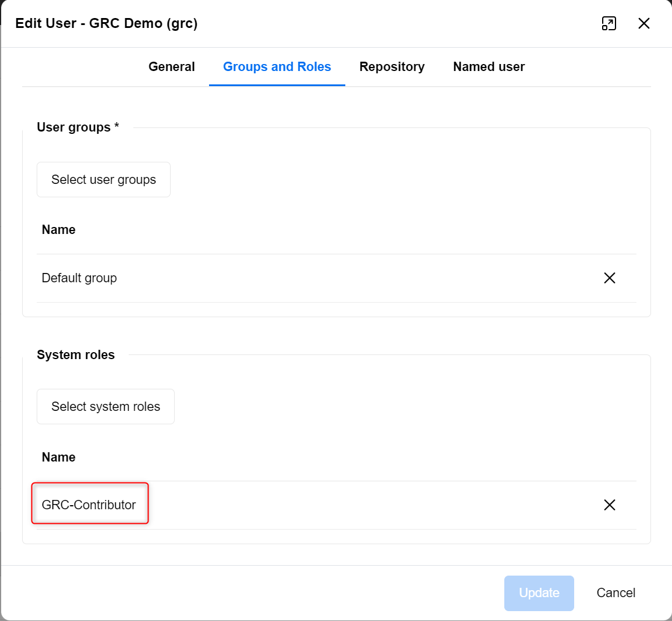Viewport: 672px width, 621px height.
Task: Click the User groups section label
Action: point(73,127)
